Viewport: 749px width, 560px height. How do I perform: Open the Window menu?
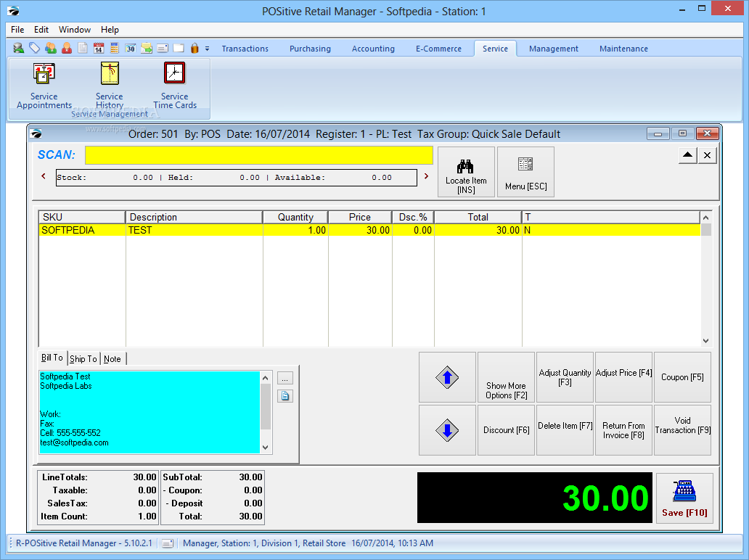point(75,30)
